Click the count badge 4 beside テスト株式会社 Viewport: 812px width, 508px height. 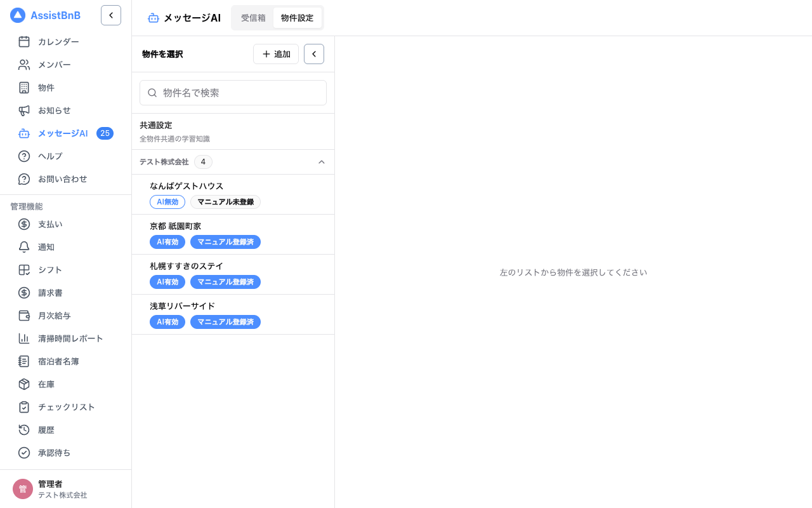(x=203, y=162)
